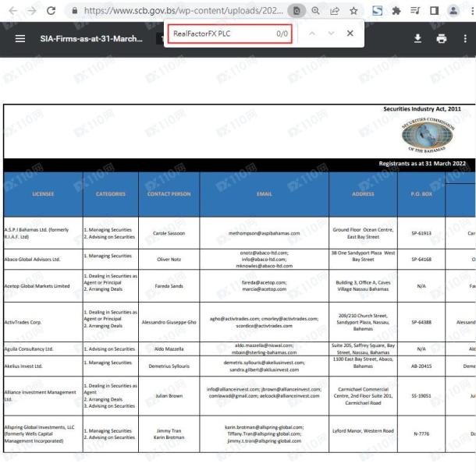Click the LICENSEE column header
Viewport: 476px width, 474px height.
43,194
